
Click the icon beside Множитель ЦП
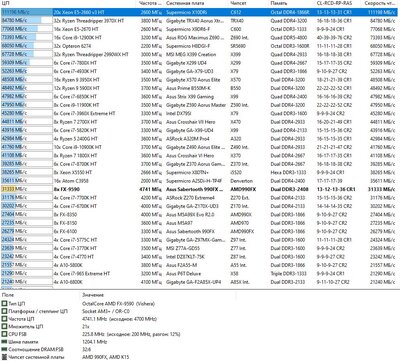click(4, 327)
